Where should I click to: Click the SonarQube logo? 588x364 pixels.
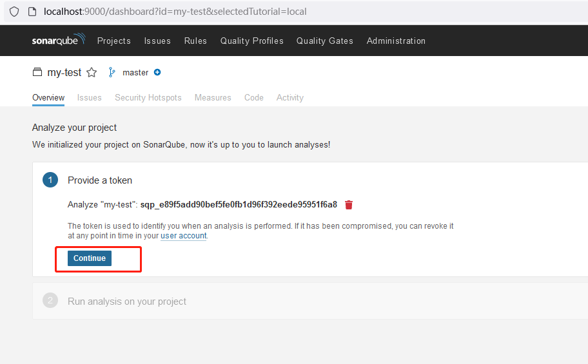59,40
